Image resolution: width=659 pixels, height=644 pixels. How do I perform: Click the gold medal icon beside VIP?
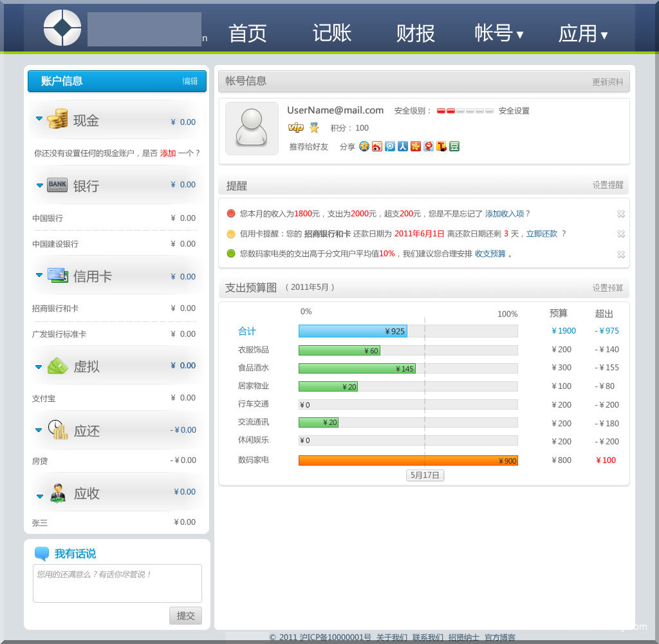pos(314,128)
